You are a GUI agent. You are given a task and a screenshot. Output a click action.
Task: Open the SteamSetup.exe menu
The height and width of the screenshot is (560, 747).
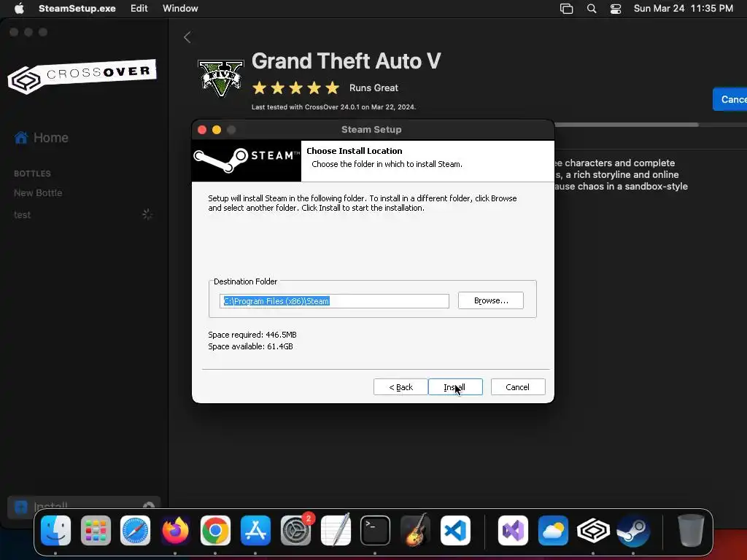77,8
